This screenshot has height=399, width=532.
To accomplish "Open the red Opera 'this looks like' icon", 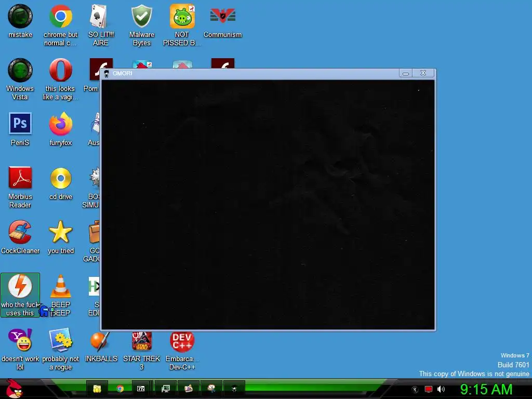I will [x=60, y=79].
